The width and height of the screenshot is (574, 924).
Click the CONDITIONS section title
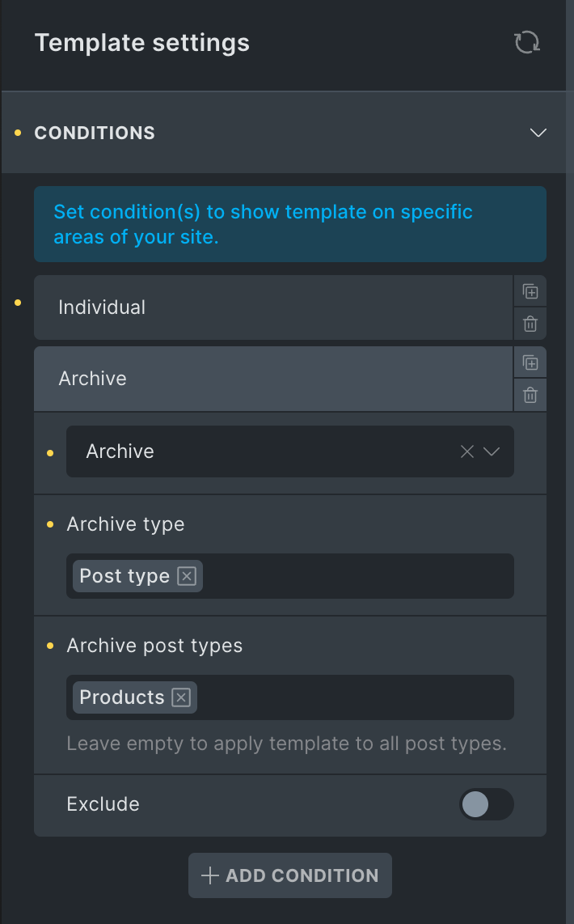tap(95, 133)
